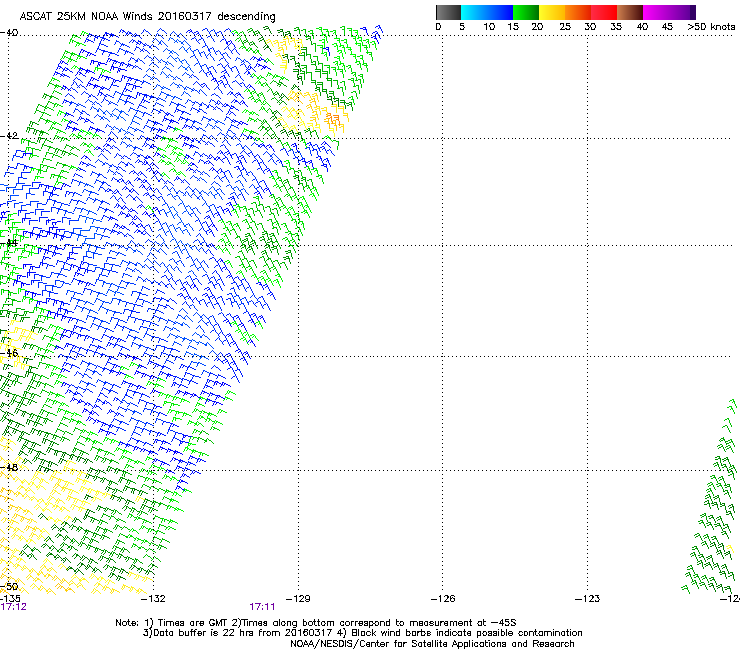Click the ASCAT 25KM NOAA Winds title

tap(147, 16)
